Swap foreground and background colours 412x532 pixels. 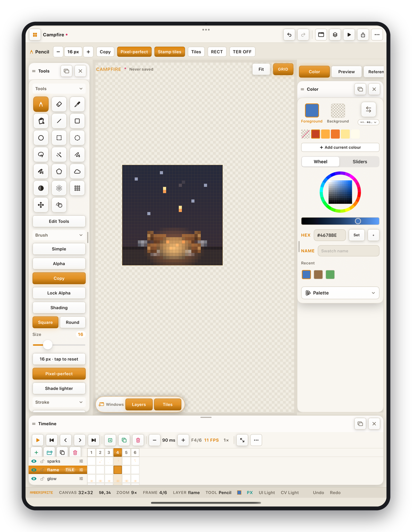[x=368, y=109]
